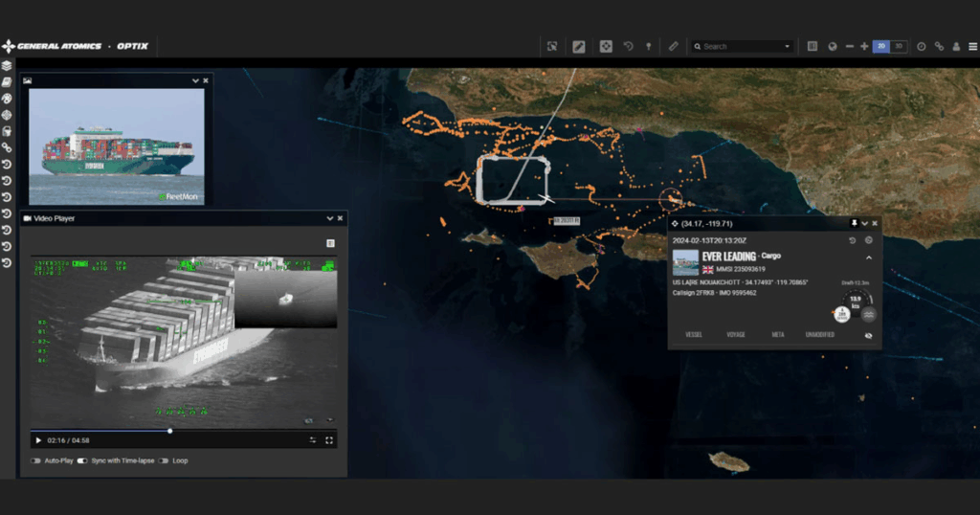
Task: Play the video in Video Player
Action: pos(38,440)
